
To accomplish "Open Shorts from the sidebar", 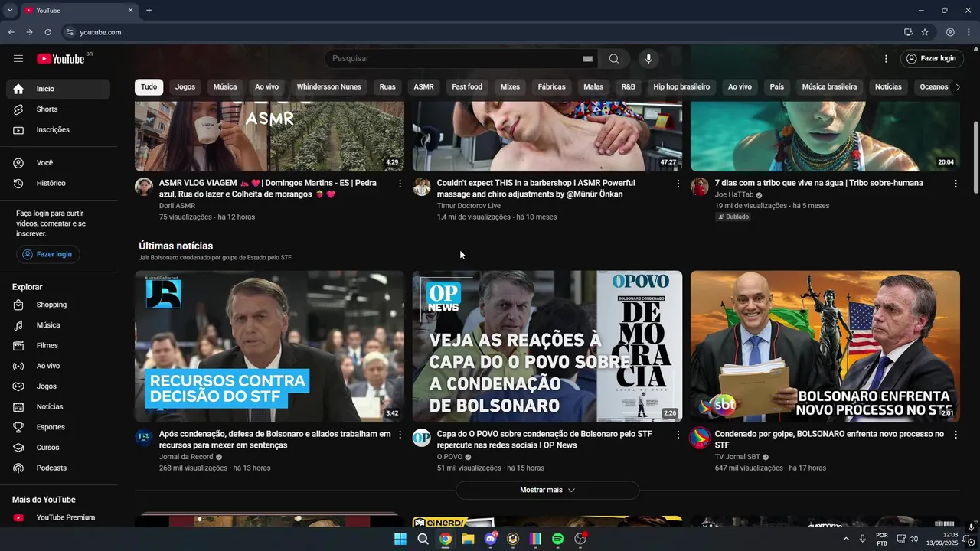I will [58, 109].
